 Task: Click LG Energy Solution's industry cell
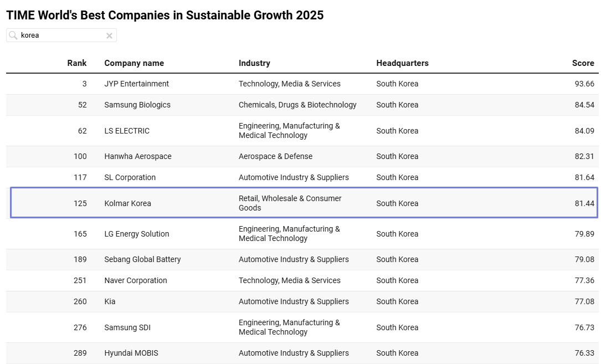point(289,234)
